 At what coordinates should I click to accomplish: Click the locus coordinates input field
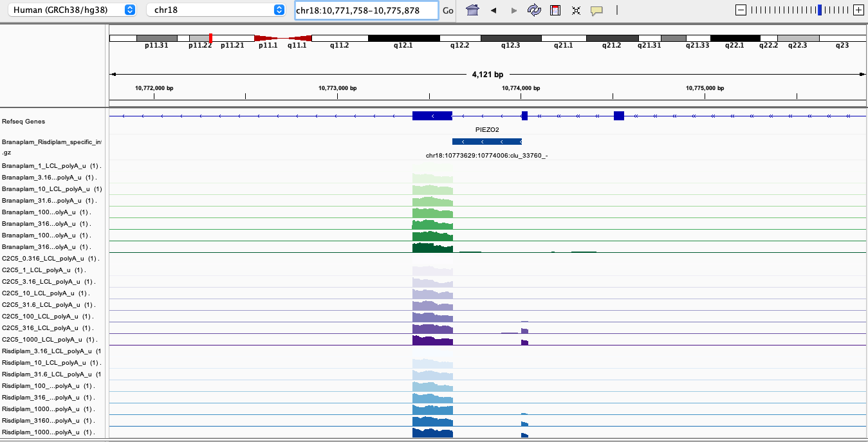click(x=365, y=10)
